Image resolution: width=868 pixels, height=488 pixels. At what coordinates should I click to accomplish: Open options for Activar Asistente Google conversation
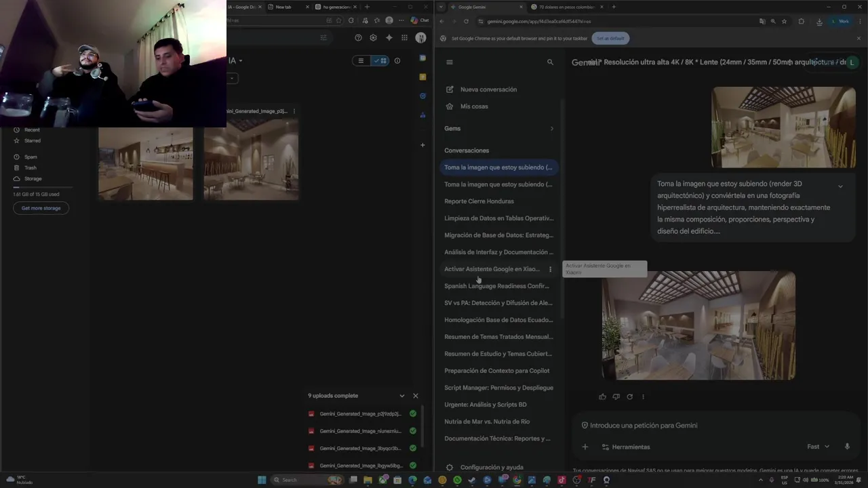(550, 269)
